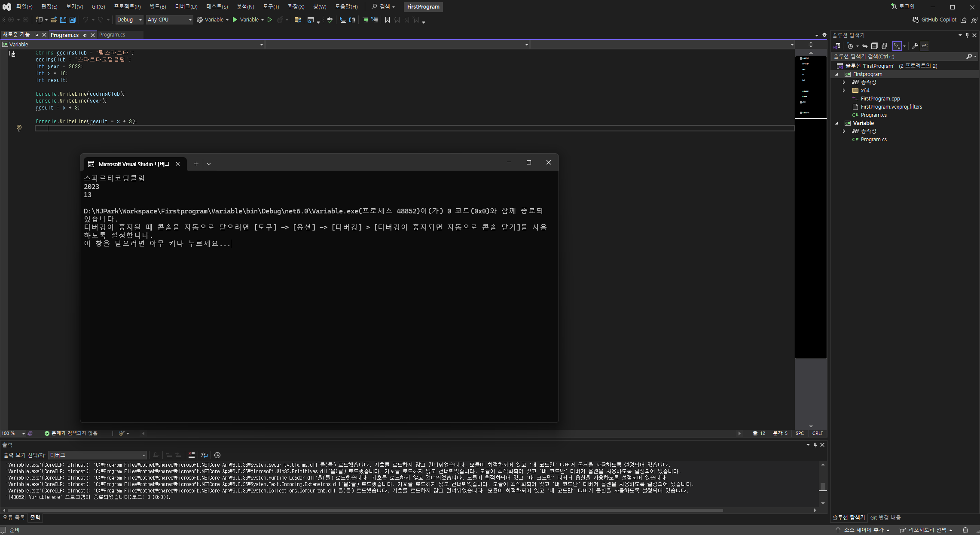Toggle timestamps clock icon in output panel
Viewport: 980px width, 535px height.
click(x=217, y=455)
